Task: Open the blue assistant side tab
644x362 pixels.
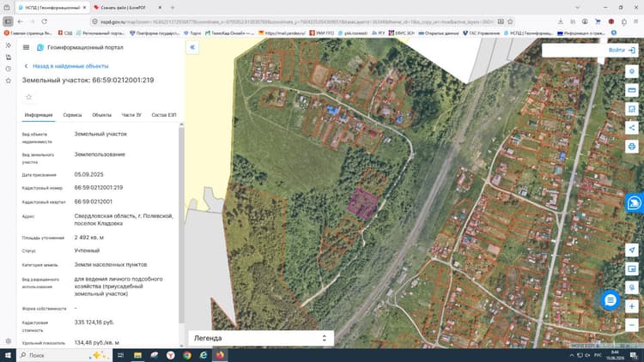Action: [635, 202]
